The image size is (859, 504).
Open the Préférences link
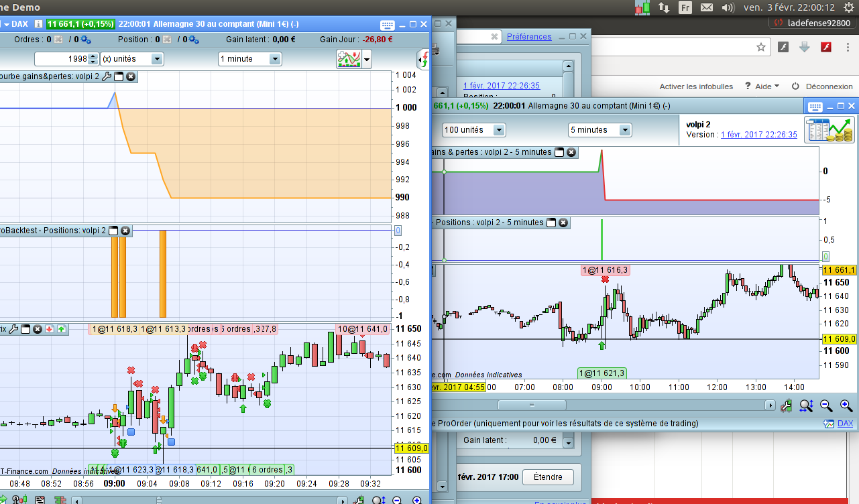tap(529, 37)
